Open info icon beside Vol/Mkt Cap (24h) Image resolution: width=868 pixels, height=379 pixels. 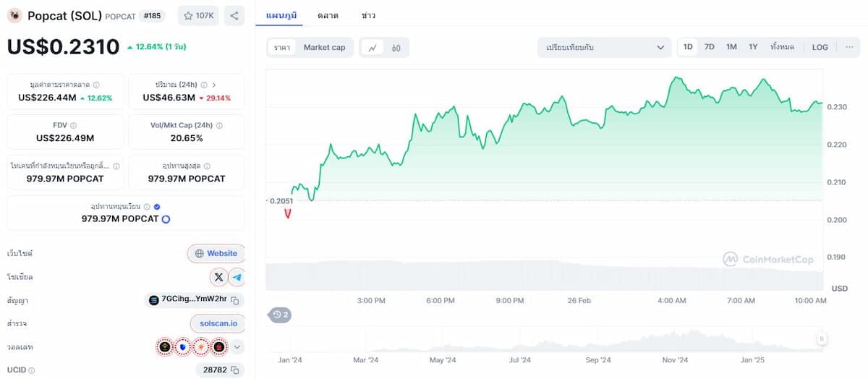[219, 125]
